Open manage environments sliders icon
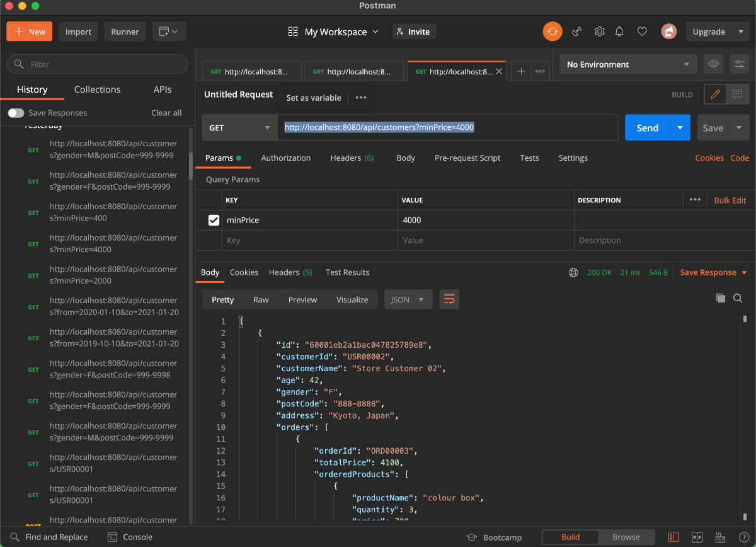This screenshot has width=756, height=547. 739,64
